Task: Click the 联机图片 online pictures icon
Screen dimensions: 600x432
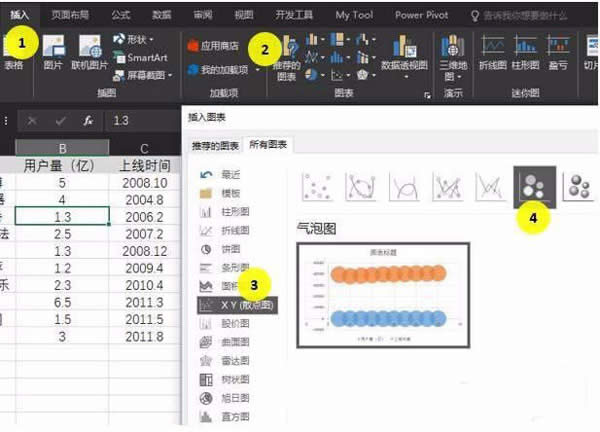Action: click(x=89, y=54)
